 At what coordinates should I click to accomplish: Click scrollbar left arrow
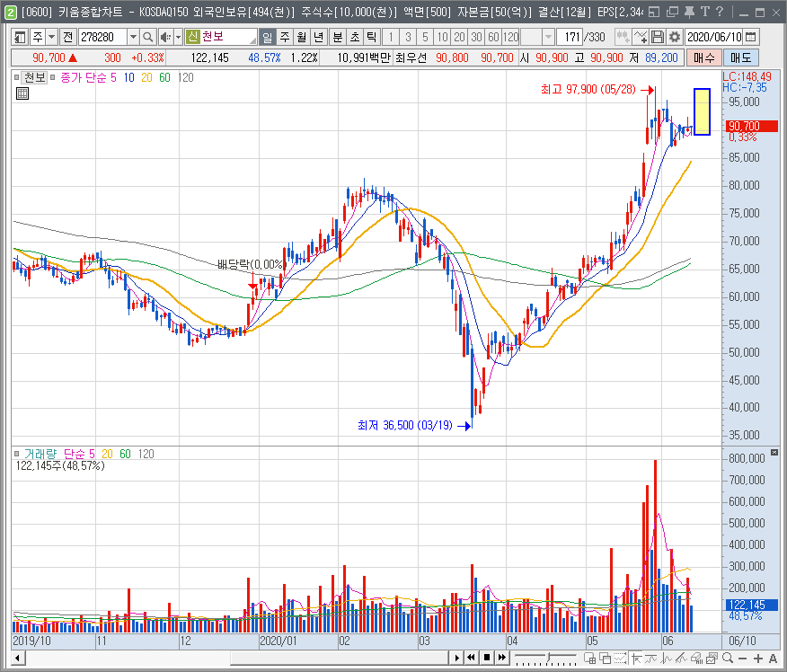click(x=18, y=658)
